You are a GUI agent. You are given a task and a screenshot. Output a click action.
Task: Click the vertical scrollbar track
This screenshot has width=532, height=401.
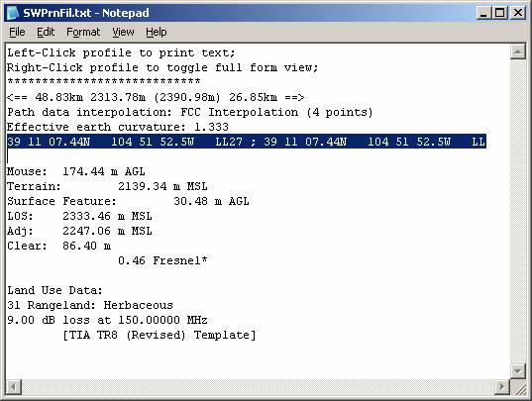point(518,212)
